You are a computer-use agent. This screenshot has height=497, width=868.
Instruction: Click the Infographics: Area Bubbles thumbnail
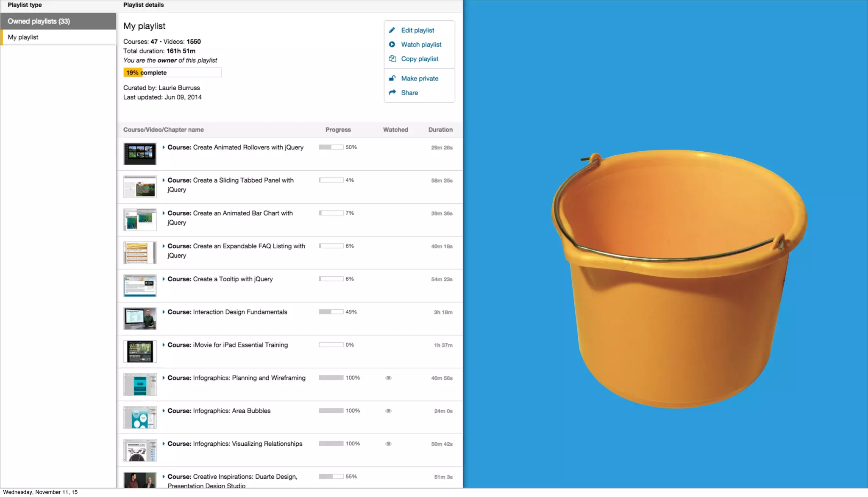point(140,417)
